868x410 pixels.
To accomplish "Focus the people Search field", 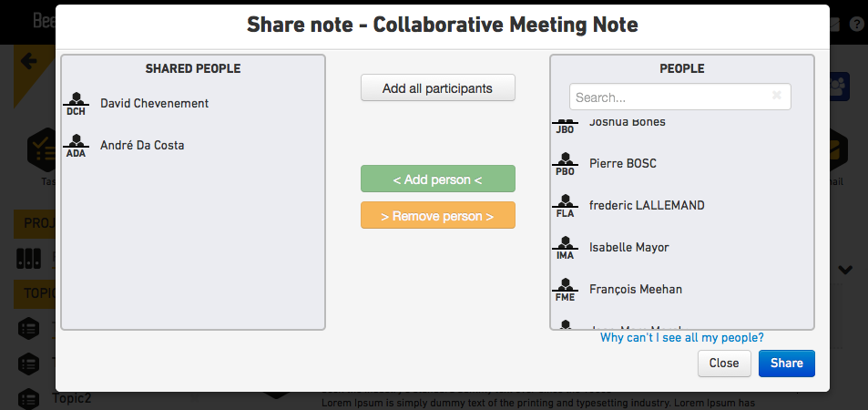I will click(680, 97).
